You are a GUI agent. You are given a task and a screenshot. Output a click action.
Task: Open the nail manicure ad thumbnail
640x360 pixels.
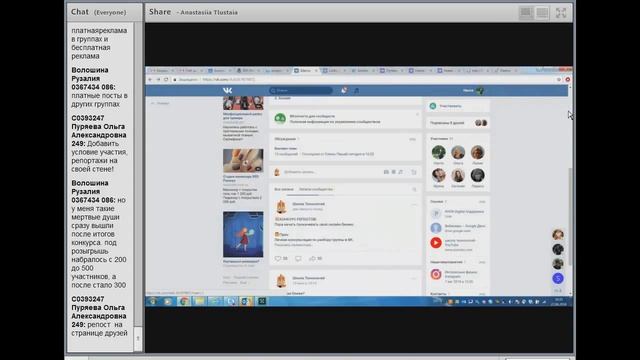(x=243, y=160)
